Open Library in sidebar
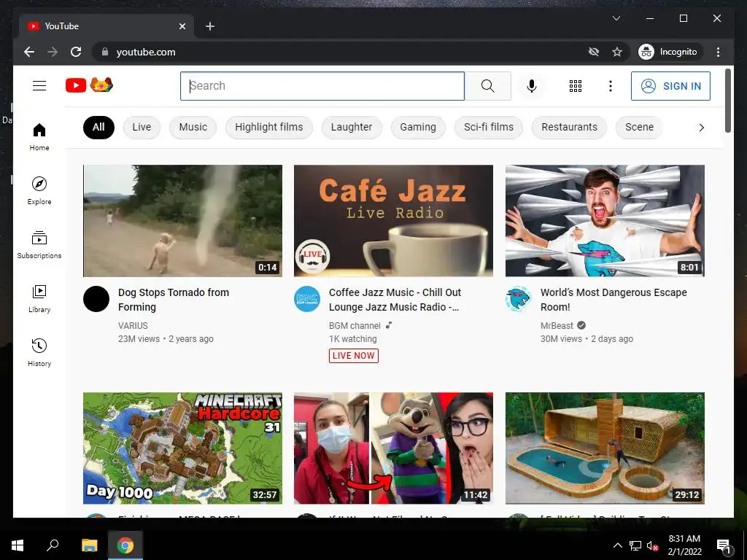This screenshot has width=747, height=560. click(39, 298)
